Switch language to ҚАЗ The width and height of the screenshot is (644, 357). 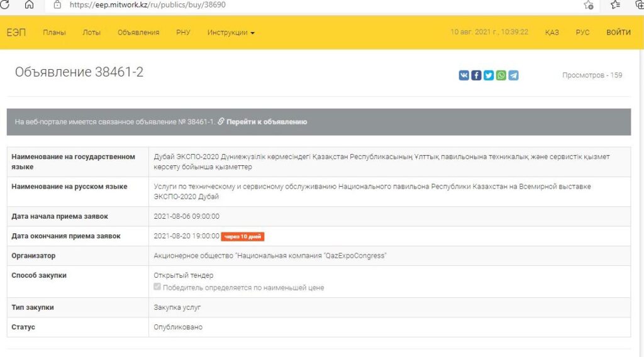pos(552,33)
